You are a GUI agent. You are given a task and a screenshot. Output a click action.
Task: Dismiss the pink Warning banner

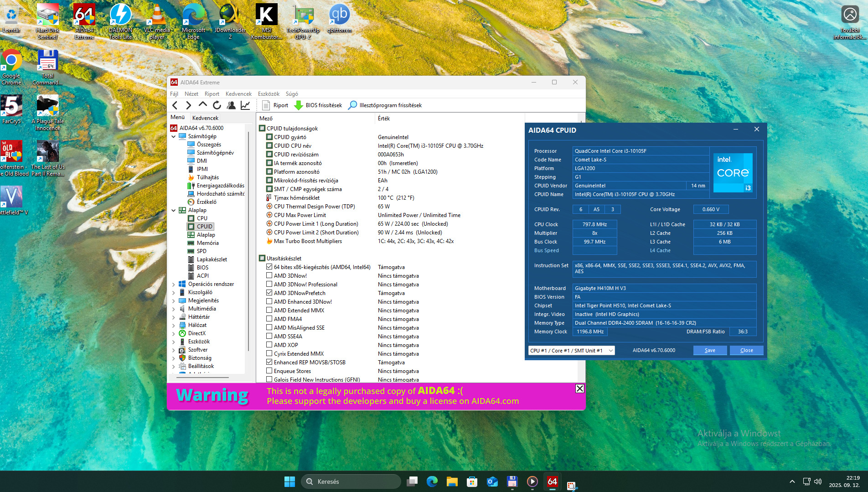tap(579, 388)
